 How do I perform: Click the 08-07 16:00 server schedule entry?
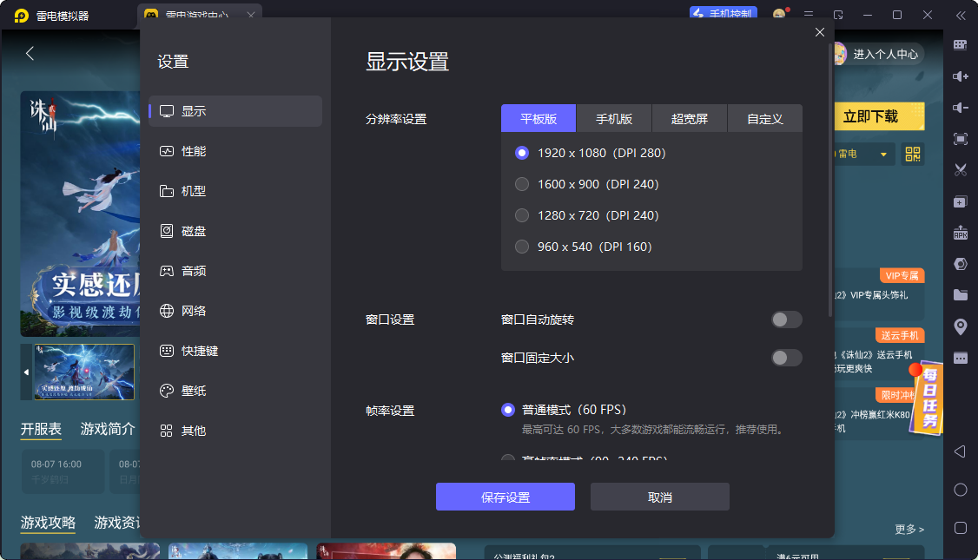coord(63,471)
